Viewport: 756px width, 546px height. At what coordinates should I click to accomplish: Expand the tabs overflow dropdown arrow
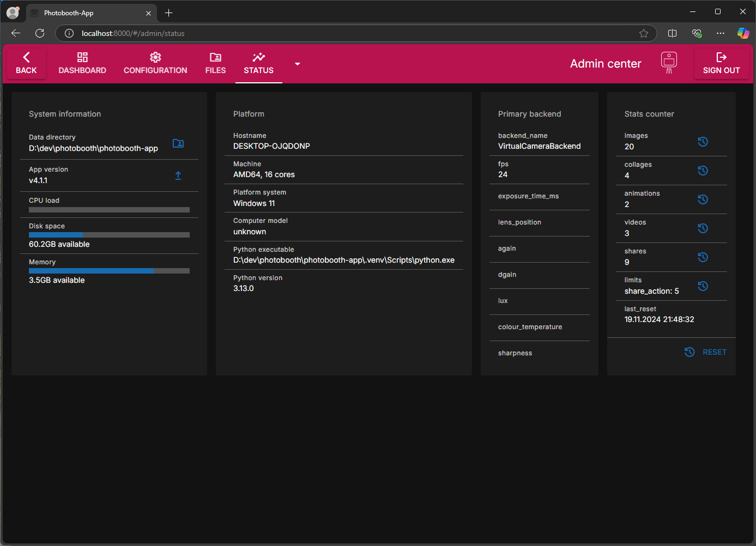[x=297, y=64]
